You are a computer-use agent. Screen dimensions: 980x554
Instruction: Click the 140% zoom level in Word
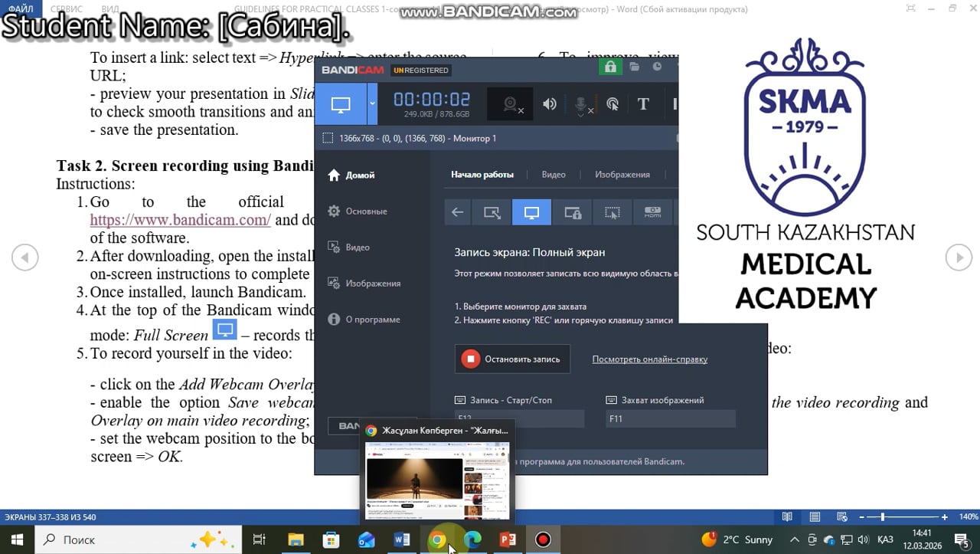click(968, 517)
